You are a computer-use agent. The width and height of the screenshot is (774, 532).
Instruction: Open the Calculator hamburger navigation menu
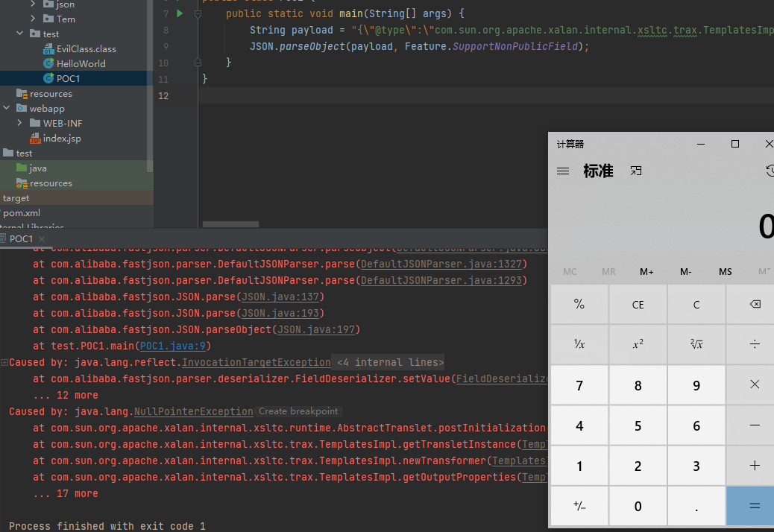coord(563,171)
